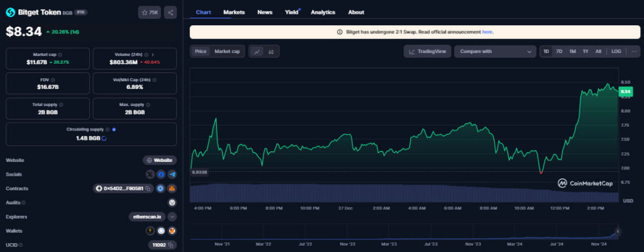Click info icon next to Circulating supply
644x252 pixels.
coord(108,129)
